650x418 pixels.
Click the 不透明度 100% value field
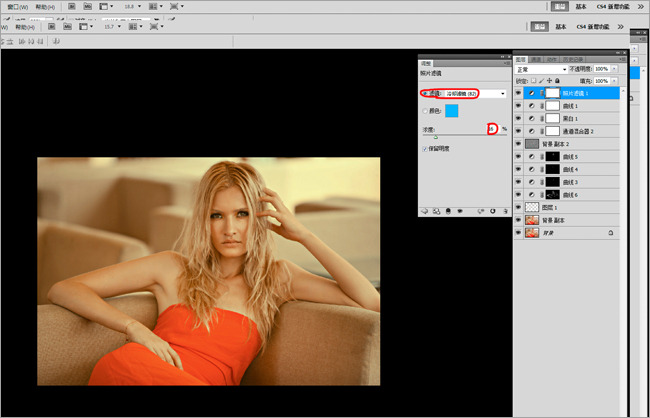602,69
